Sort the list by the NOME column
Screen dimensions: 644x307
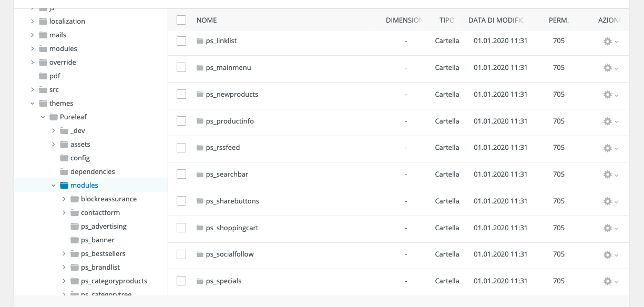(x=207, y=20)
